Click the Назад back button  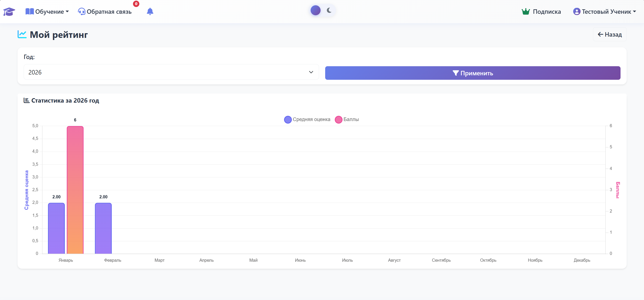pyautogui.click(x=610, y=34)
